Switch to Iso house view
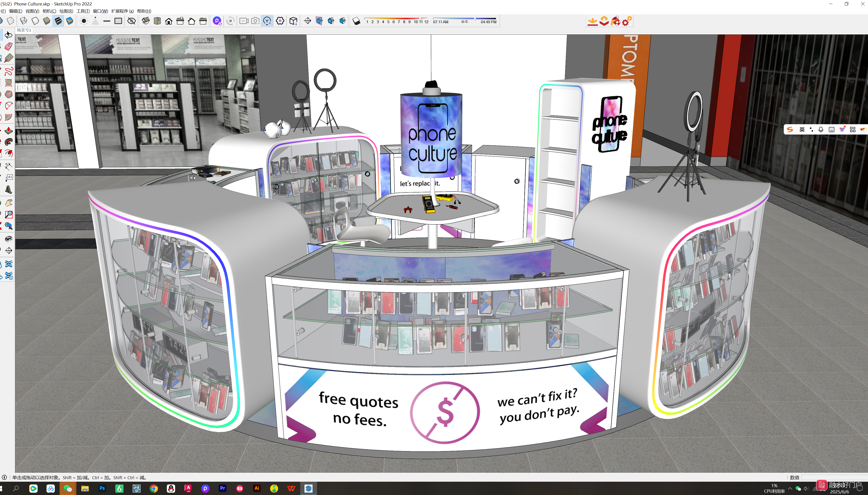 pos(146,21)
